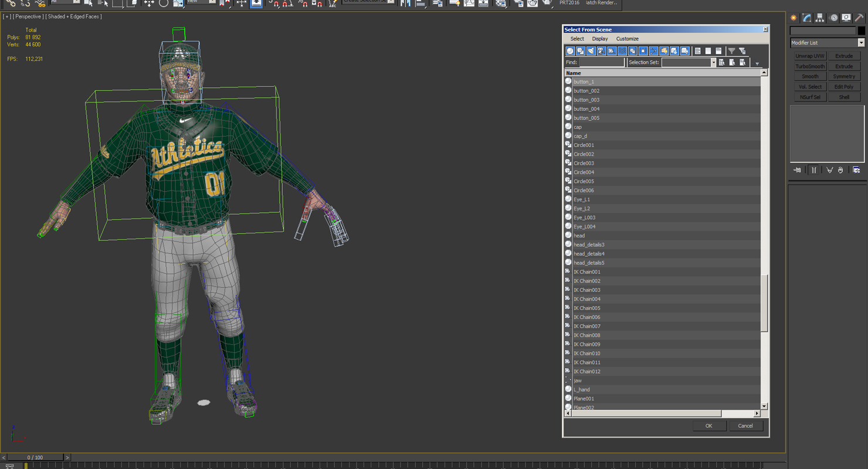The height and width of the screenshot is (469, 868).
Task: Click Make Unique icon below modifier stack
Action: (x=829, y=170)
